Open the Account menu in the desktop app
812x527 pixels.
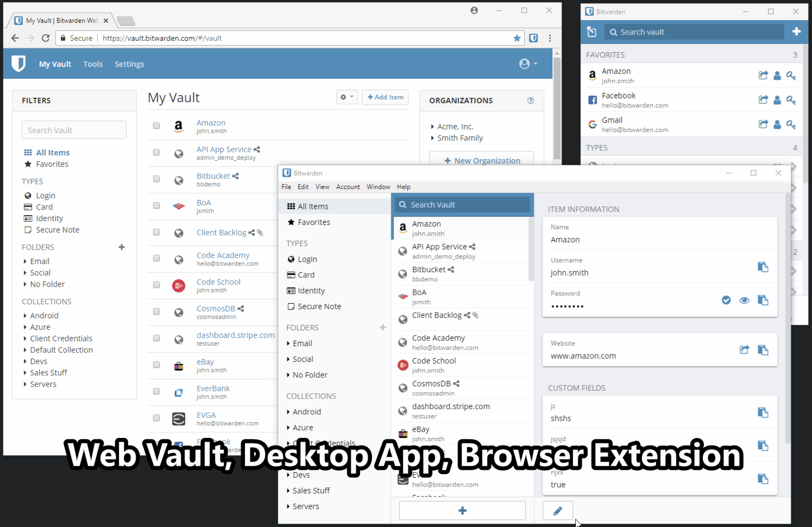pos(348,187)
